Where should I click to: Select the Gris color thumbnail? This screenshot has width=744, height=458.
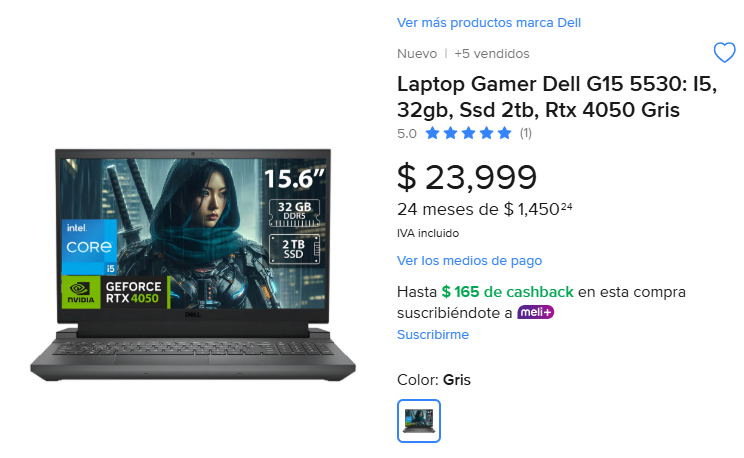coord(418,421)
